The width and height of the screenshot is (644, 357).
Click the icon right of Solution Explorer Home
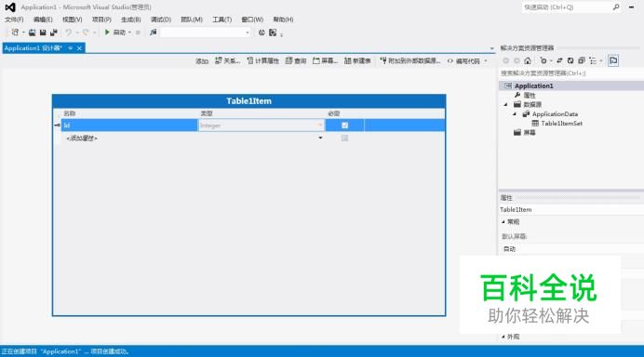coord(543,60)
